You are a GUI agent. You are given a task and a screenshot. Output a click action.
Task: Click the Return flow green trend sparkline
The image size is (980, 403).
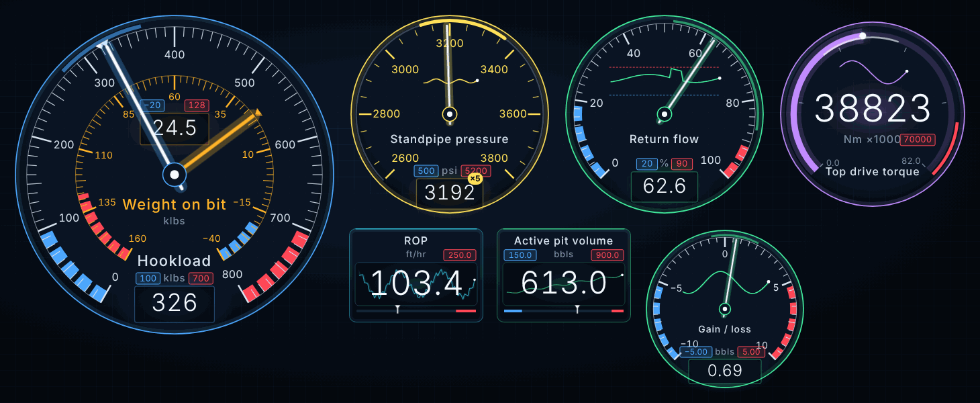665,77
